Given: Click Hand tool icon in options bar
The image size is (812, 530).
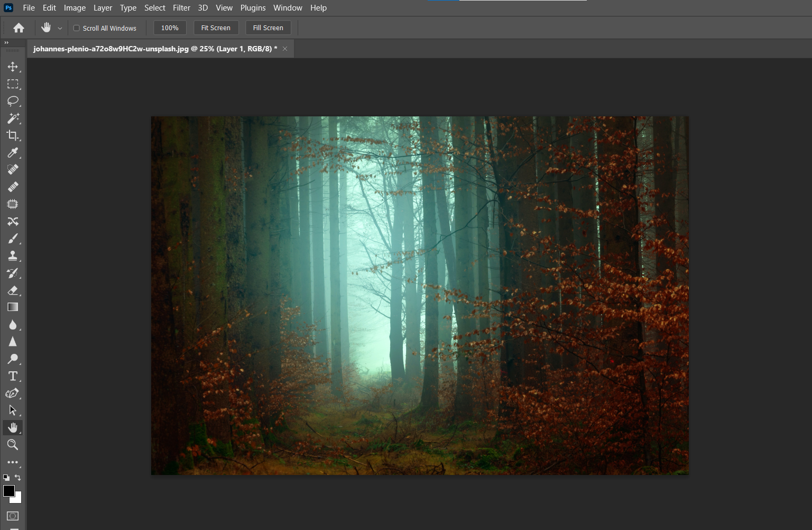Looking at the screenshot, I should (x=46, y=28).
